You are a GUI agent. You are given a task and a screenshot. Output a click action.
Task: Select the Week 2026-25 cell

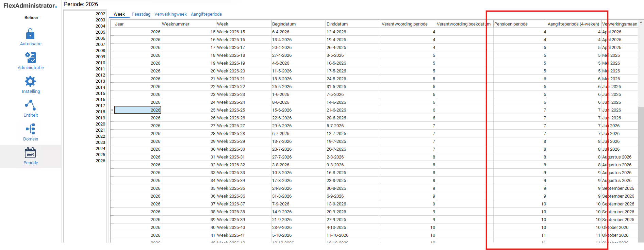coord(244,110)
